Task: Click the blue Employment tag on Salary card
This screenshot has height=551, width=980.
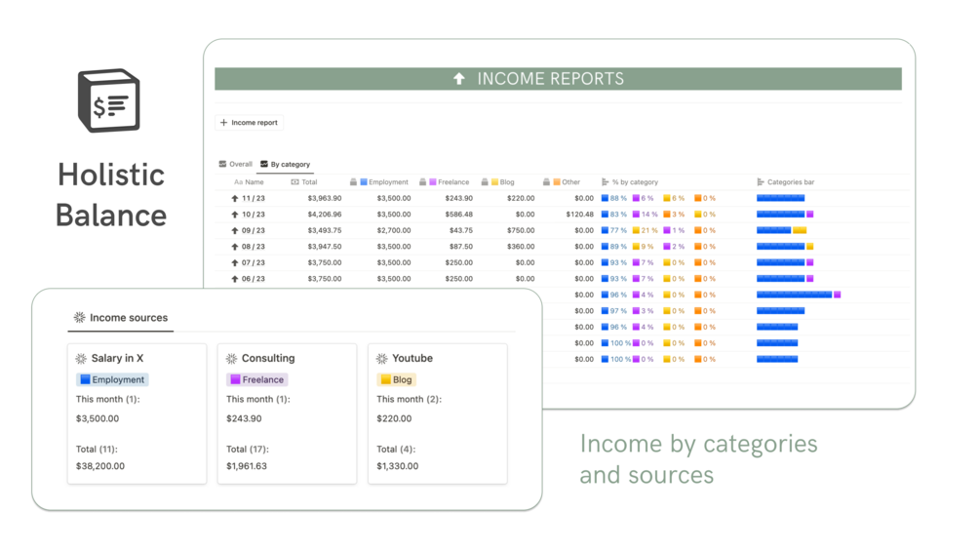Action: coord(112,379)
